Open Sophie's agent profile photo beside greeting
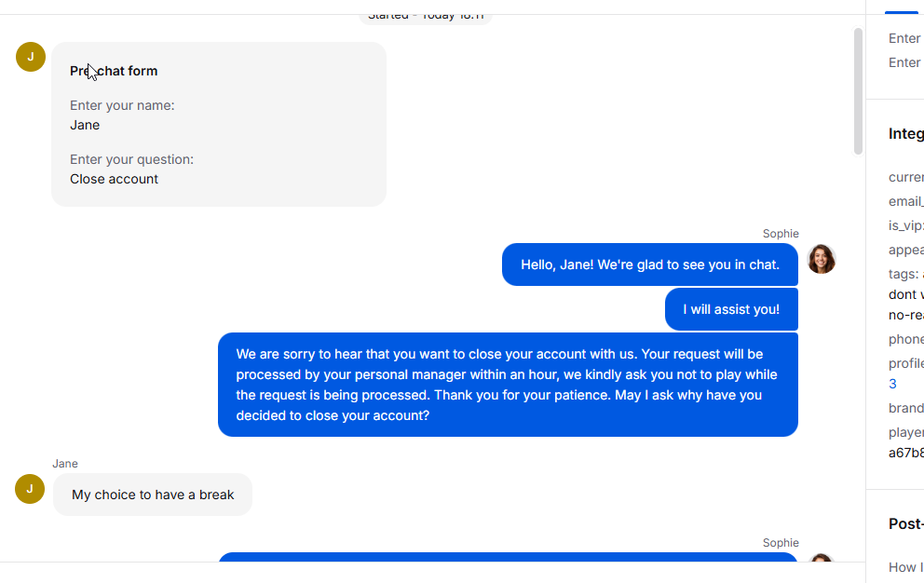Image resolution: width=924 pixels, height=583 pixels. click(x=822, y=260)
